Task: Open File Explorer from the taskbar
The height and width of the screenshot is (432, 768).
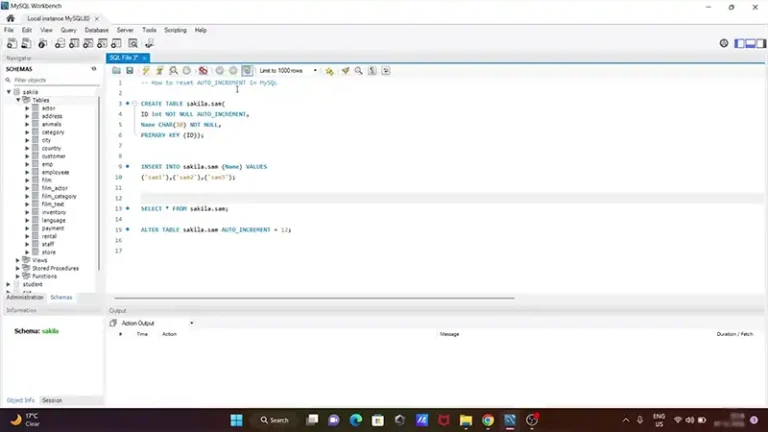Action: (466, 420)
